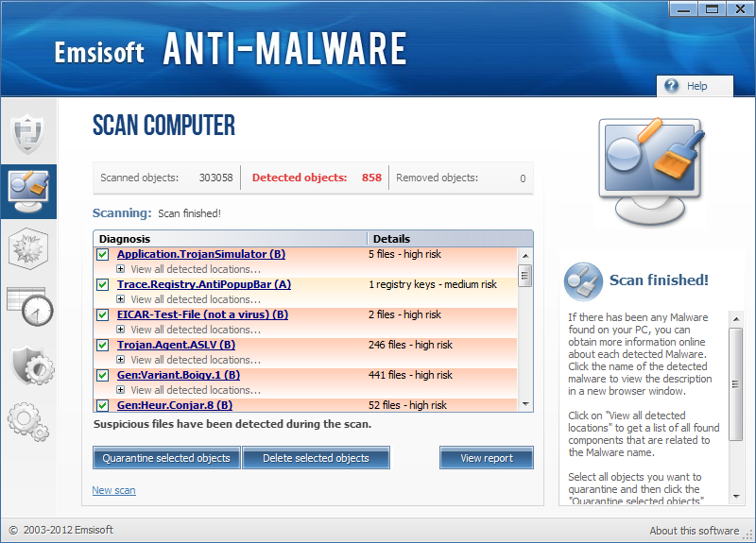Open Gen:Heur.Conjar.8 (B) description link
Image resolution: width=756 pixels, height=543 pixels.
point(175,405)
